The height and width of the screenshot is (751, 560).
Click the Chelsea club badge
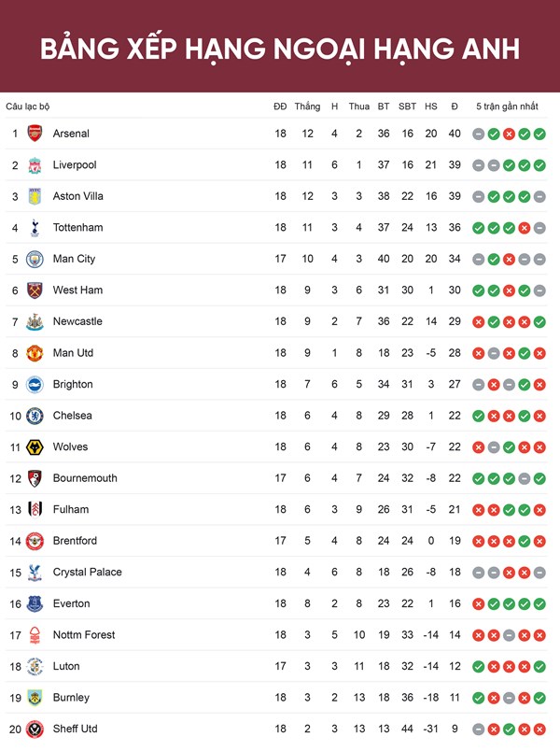pyautogui.click(x=35, y=416)
